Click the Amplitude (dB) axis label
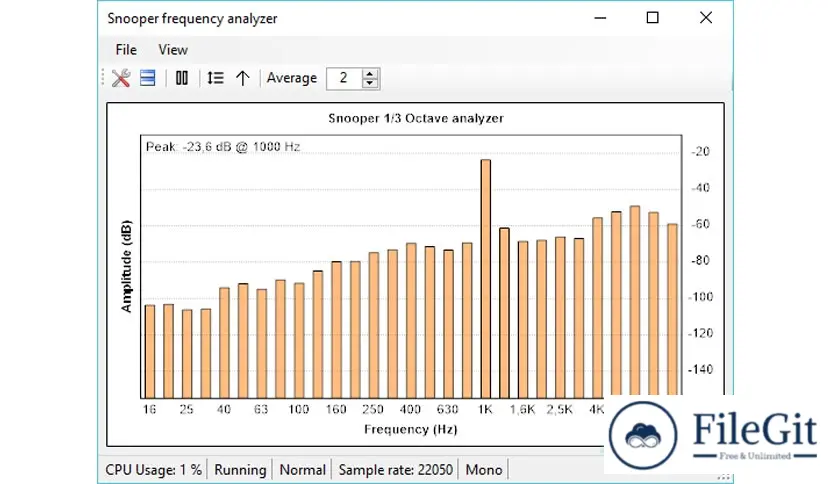 (126, 266)
